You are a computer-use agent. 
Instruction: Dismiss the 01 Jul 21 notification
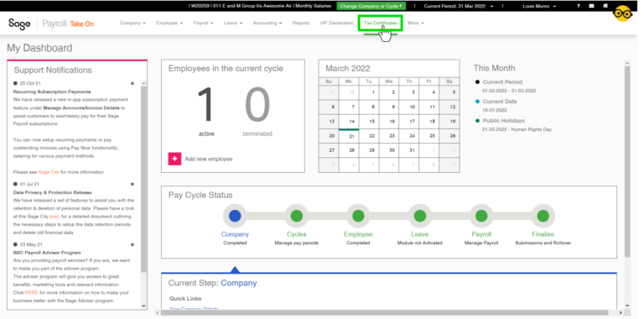(132, 184)
